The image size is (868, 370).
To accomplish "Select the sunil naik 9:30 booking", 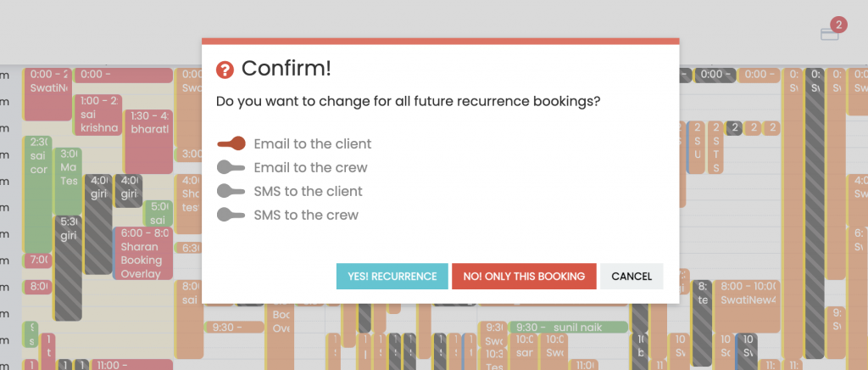I will 570,327.
